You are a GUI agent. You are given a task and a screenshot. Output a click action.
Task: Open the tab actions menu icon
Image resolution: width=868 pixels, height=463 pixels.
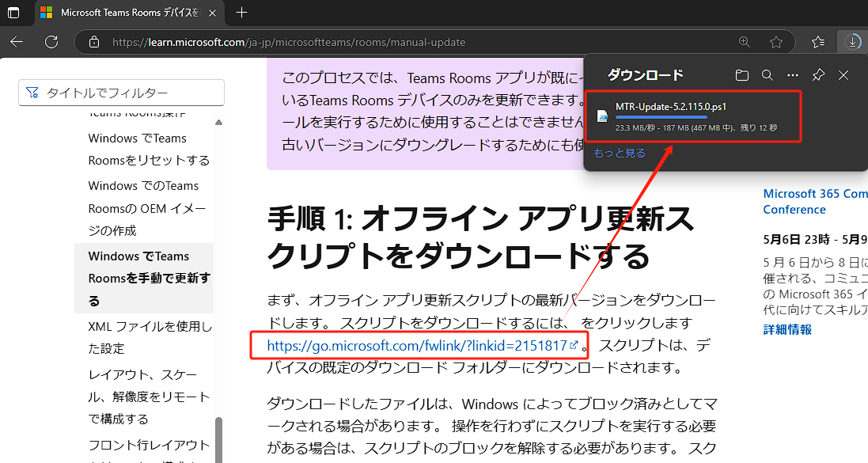13,13
